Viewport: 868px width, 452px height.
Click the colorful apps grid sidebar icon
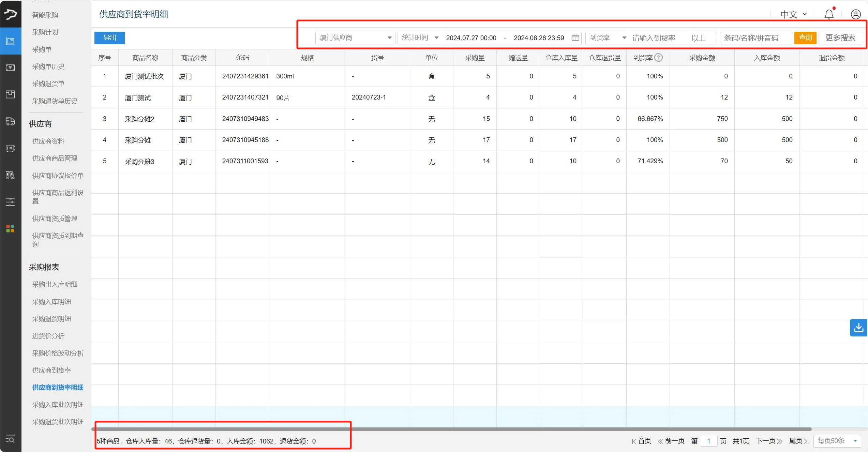pyautogui.click(x=10, y=228)
